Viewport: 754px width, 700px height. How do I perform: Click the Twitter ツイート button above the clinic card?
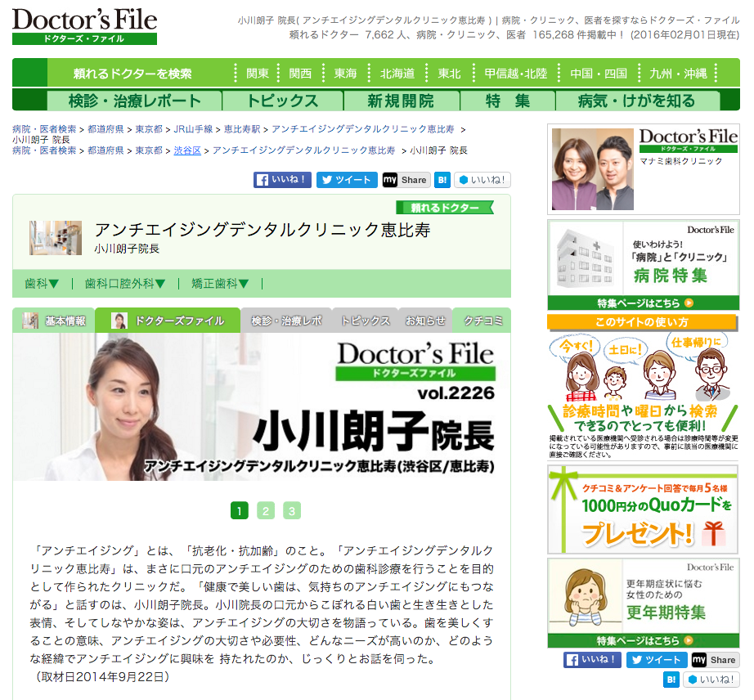pos(347,180)
